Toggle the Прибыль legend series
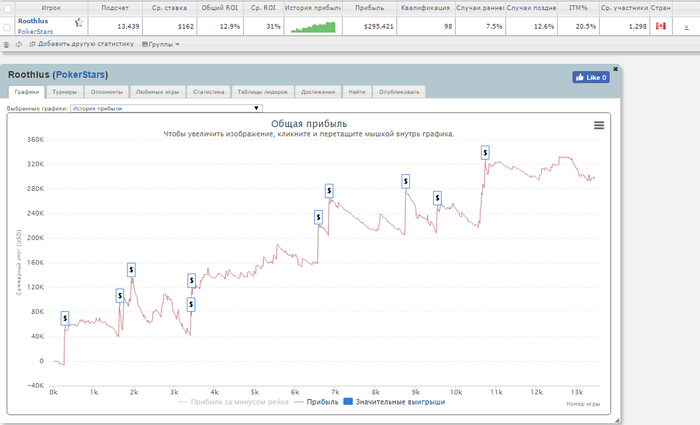Viewport: 700px width, 425px height. click(x=317, y=402)
